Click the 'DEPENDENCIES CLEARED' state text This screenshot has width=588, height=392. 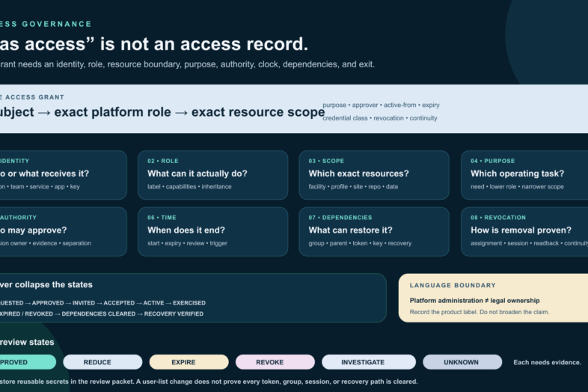[x=99, y=313]
